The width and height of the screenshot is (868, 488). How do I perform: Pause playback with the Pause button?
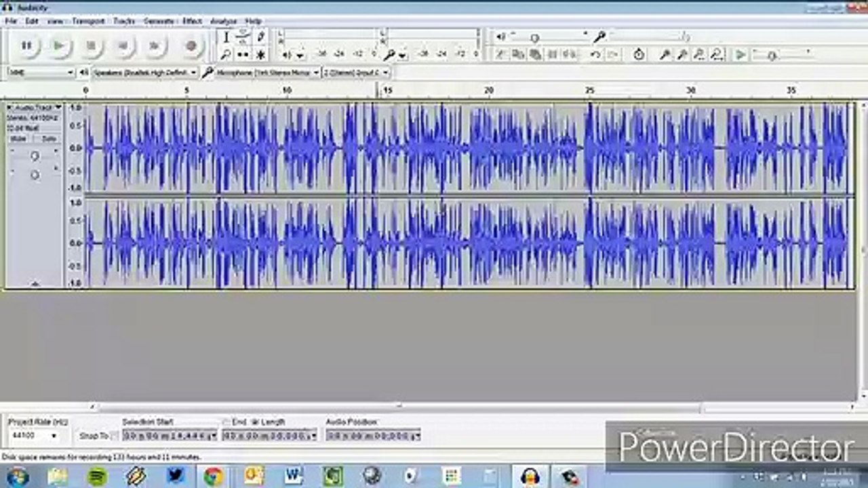pyautogui.click(x=26, y=45)
